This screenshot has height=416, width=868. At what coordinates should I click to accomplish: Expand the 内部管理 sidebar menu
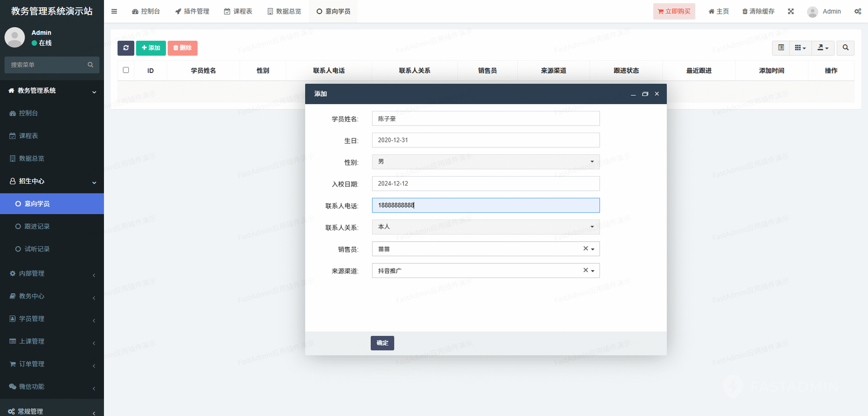click(52, 274)
